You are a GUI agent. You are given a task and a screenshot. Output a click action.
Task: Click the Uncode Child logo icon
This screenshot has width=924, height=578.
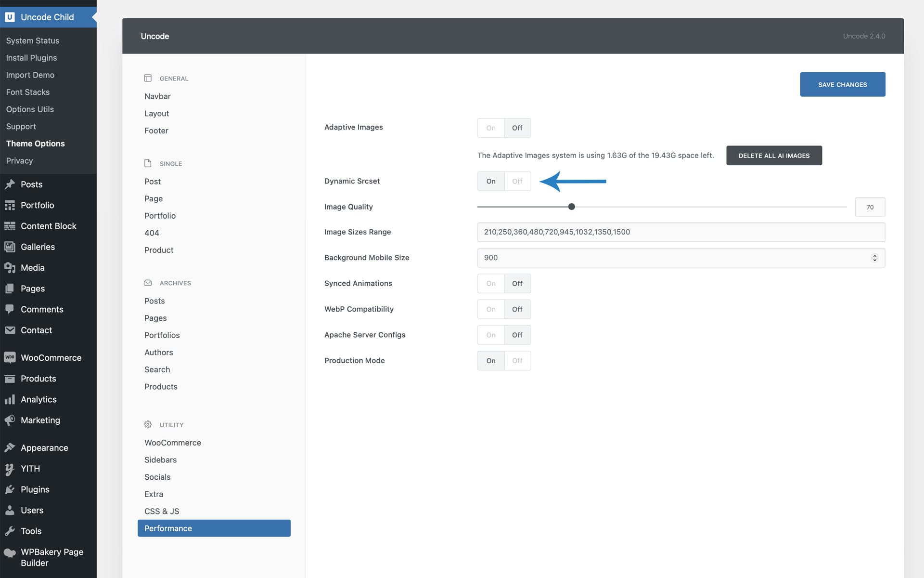[10, 17]
